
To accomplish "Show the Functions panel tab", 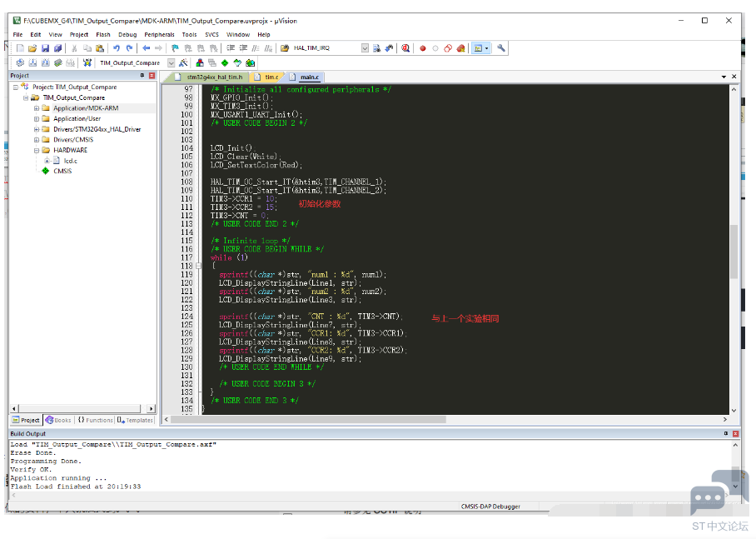I will point(95,421).
